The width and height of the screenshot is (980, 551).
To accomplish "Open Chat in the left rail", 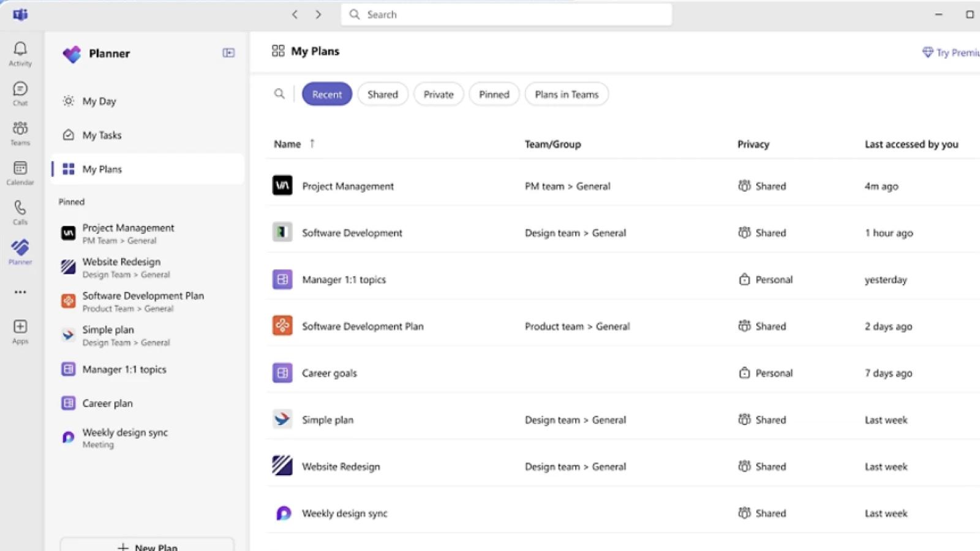I will [x=20, y=94].
